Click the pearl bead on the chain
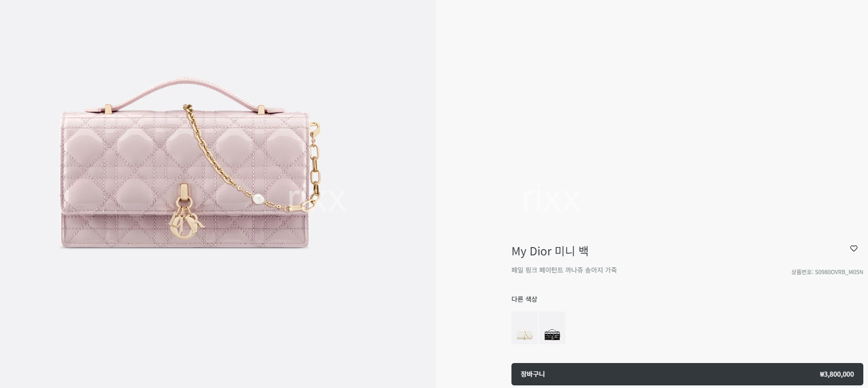Image resolution: width=868 pixels, height=388 pixels. tap(258, 199)
